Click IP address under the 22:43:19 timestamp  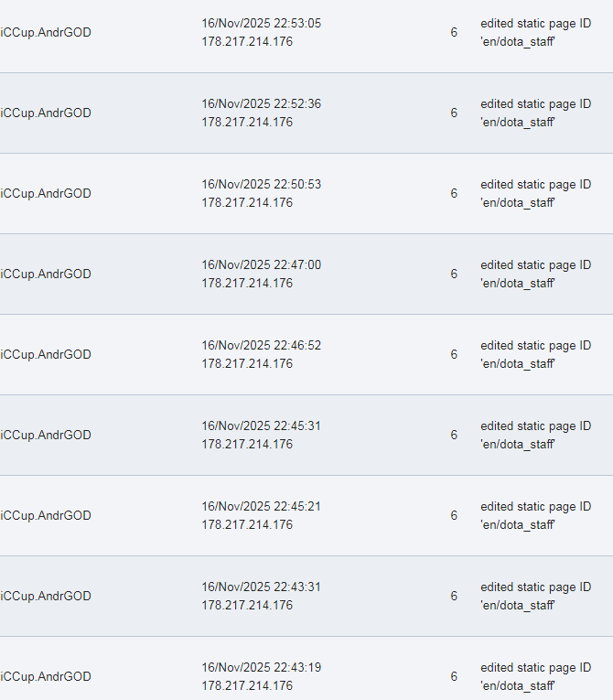(x=247, y=686)
